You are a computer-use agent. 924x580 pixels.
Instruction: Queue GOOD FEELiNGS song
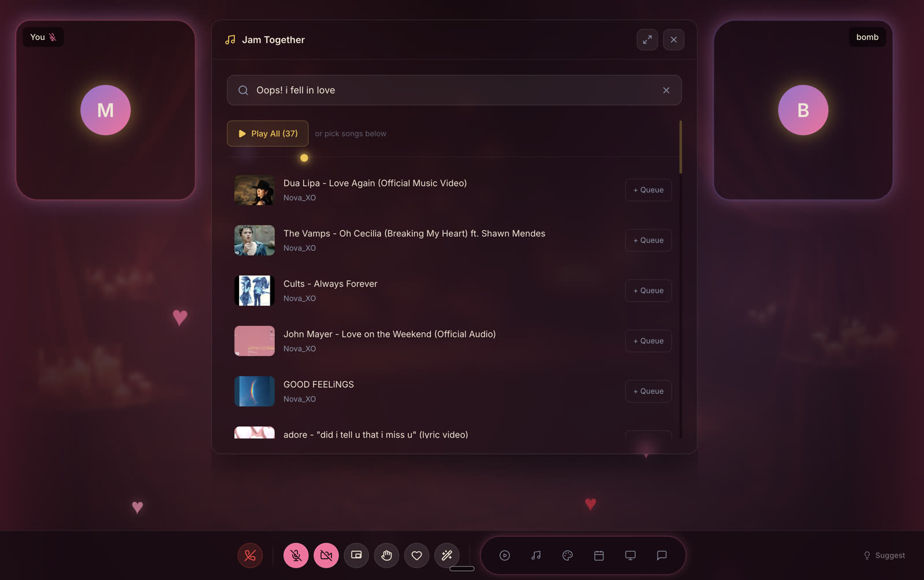click(649, 391)
